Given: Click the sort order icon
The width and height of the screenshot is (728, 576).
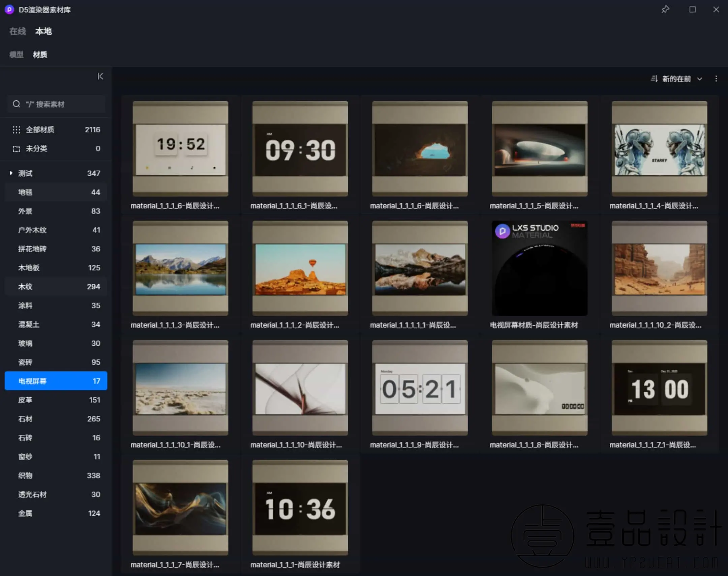Looking at the screenshot, I should 654,79.
